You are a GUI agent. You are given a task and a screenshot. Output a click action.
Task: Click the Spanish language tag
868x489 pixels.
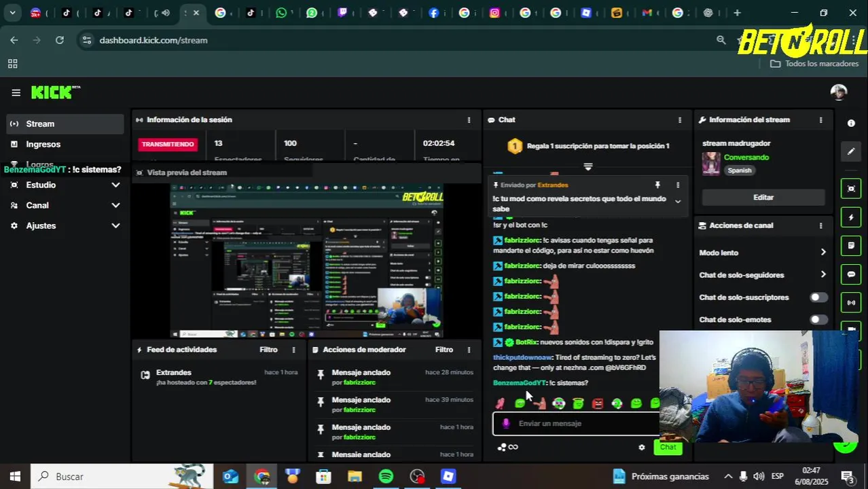click(x=740, y=170)
